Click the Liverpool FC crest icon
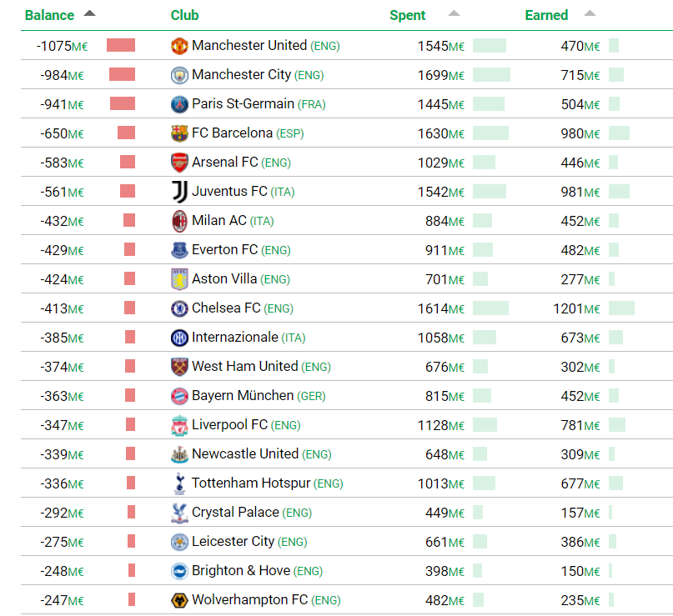The height and width of the screenshot is (616, 673). point(179,425)
